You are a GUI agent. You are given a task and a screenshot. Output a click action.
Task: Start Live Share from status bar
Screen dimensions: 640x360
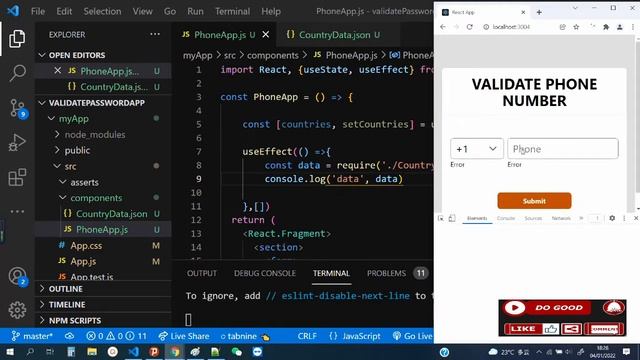tap(184, 336)
